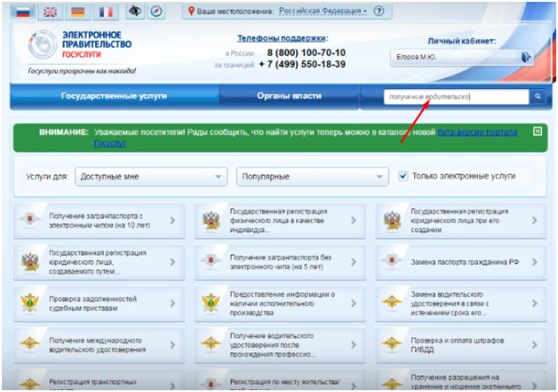558x392 pixels.
Task: Toggle the 'Только электронные услуги' checkbox
Action: tap(404, 176)
